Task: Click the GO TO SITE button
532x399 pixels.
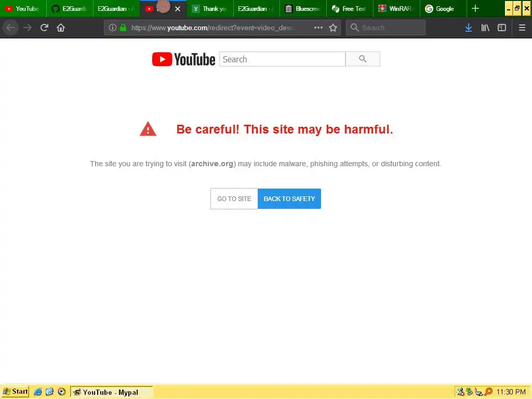Action: (x=234, y=199)
